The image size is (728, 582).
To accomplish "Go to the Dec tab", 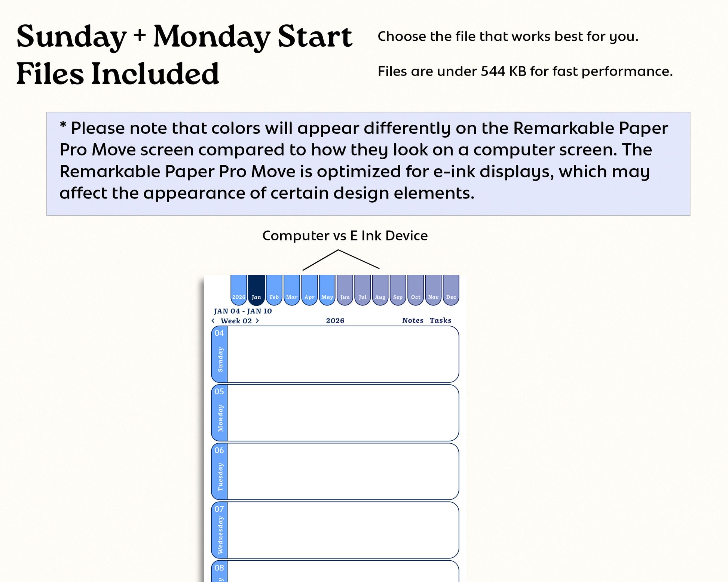I will [x=451, y=290].
